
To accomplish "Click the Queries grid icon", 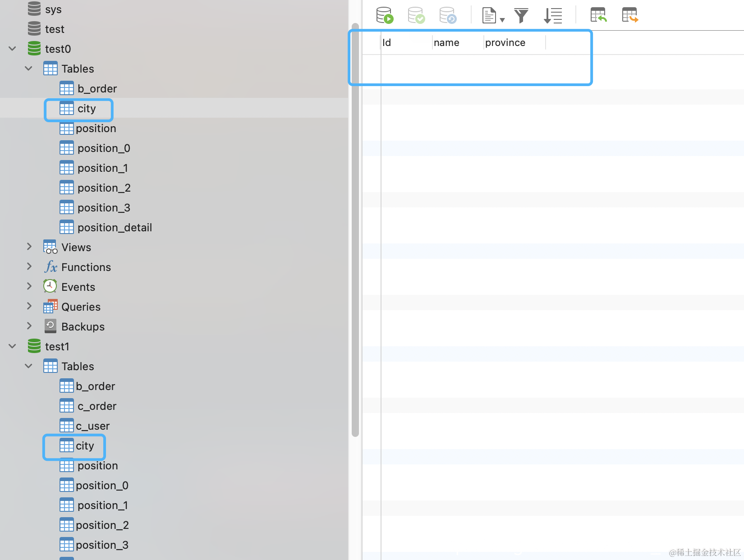I will (x=50, y=306).
